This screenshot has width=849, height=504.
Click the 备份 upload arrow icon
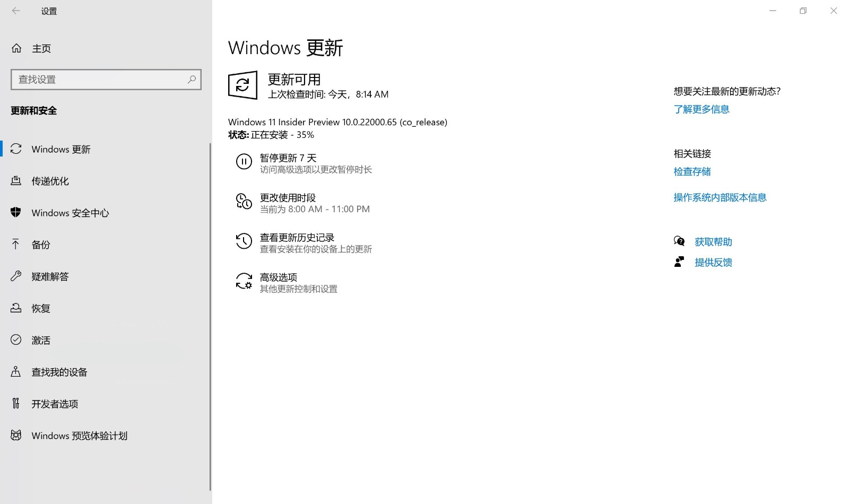click(x=16, y=244)
